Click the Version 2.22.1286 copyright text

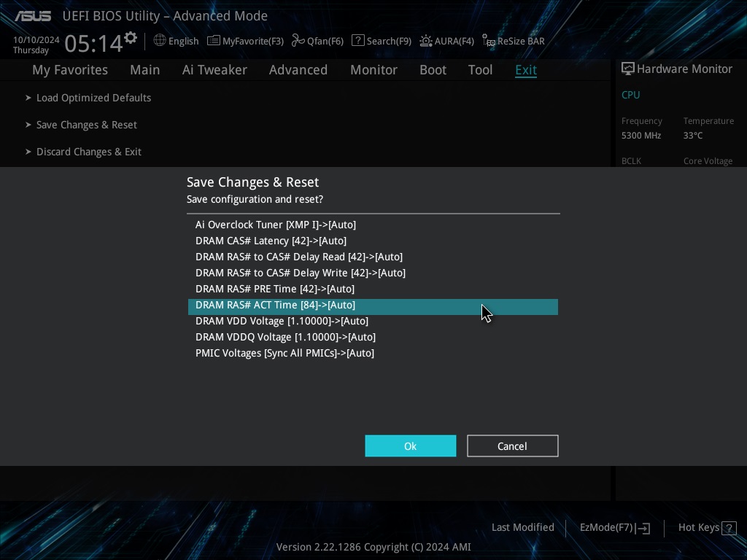coord(373,547)
